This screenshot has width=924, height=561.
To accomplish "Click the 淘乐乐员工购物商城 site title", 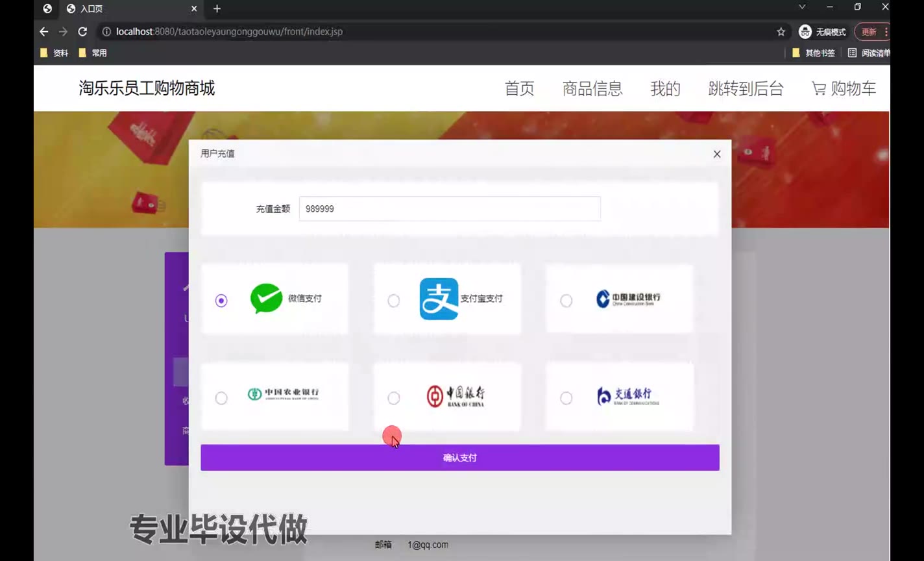I will pyautogui.click(x=147, y=88).
